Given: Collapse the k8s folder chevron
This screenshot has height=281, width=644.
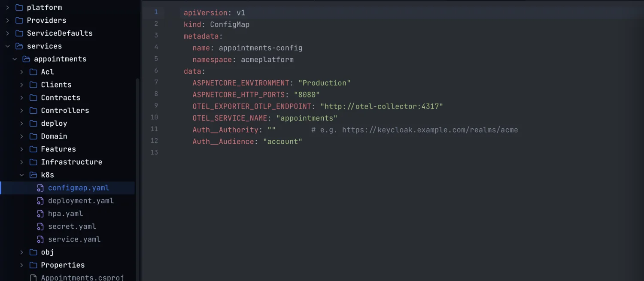Looking at the screenshot, I should click(x=21, y=175).
